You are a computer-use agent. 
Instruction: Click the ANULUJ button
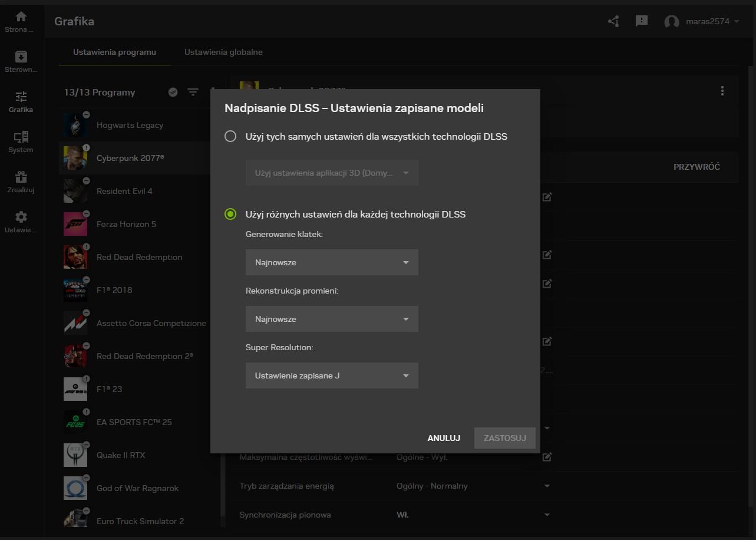click(x=444, y=438)
